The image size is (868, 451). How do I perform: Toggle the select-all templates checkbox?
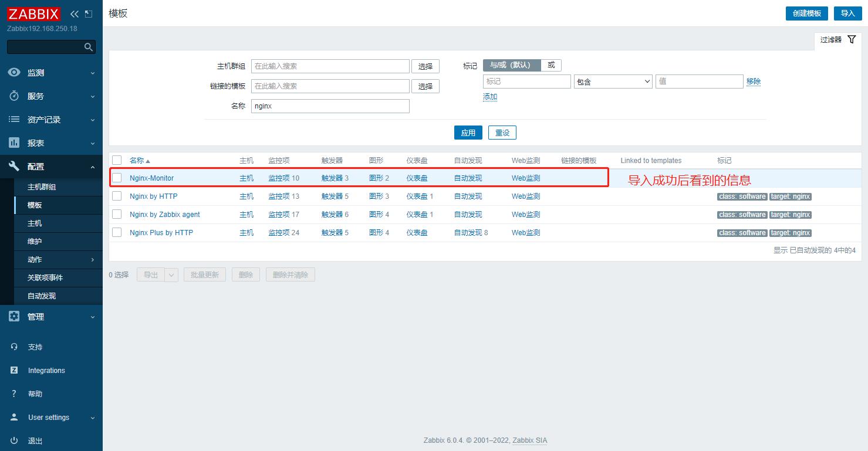click(x=117, y=160)
